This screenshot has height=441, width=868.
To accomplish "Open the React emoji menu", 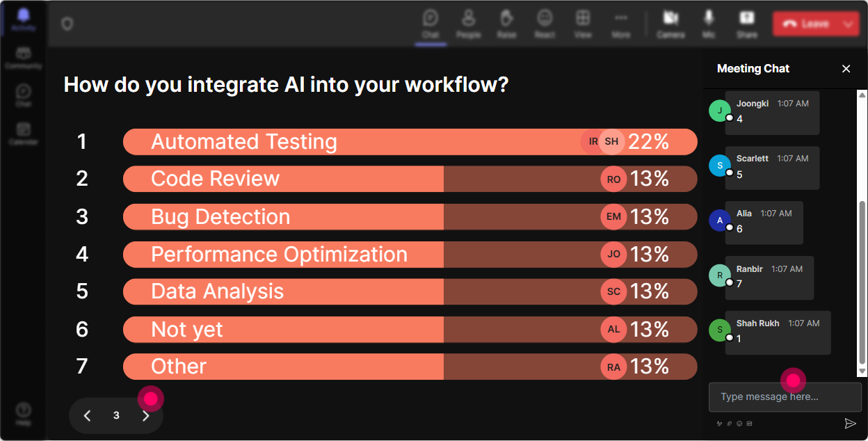I will coord(545,23).
